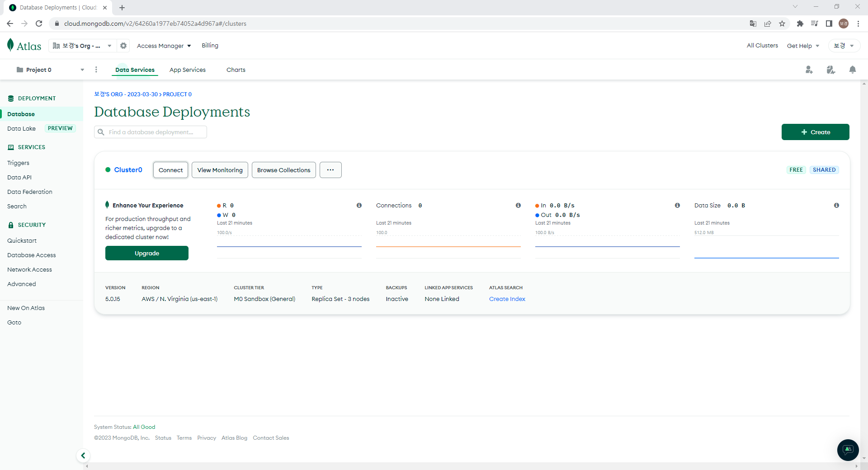Open Cluster0 more options ellipsis button
This screenshot has width=868, height=470.
[x=330, y=170]
